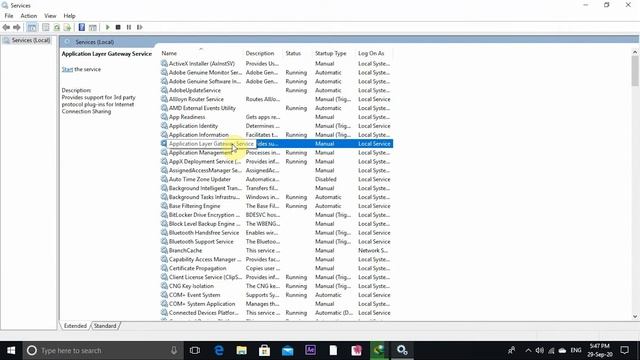Viewport: 640px width, 360px height.
Task: Click the Start the service link
Action: point(67,69)
